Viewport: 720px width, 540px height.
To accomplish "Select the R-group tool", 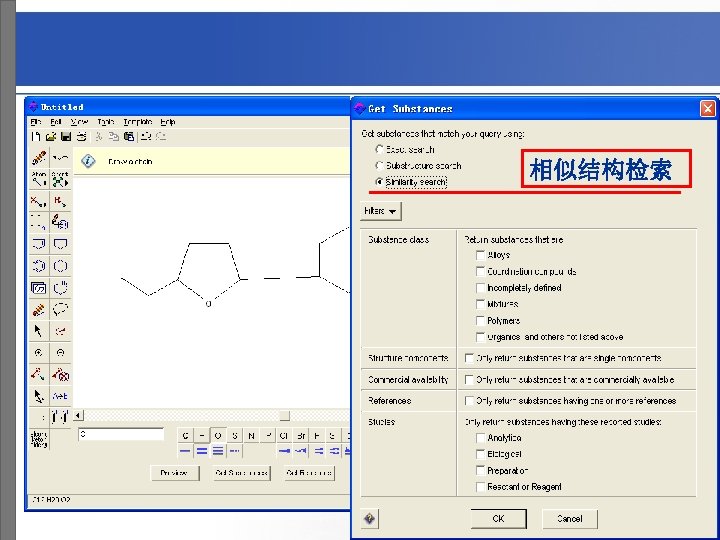I will point(61,202).
